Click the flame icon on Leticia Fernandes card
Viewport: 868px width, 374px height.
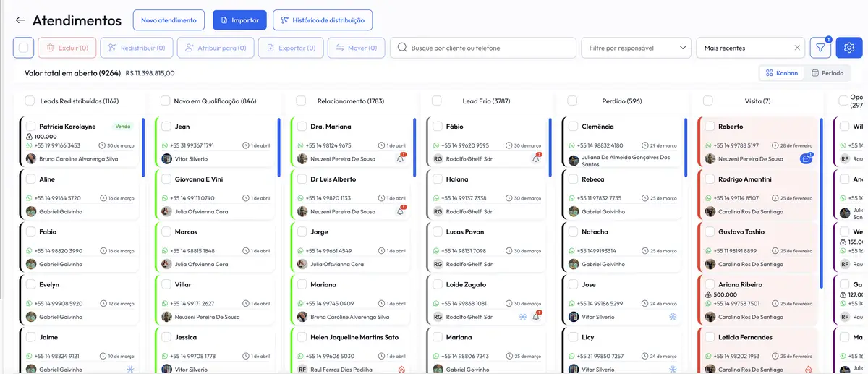tap(809, 370)
